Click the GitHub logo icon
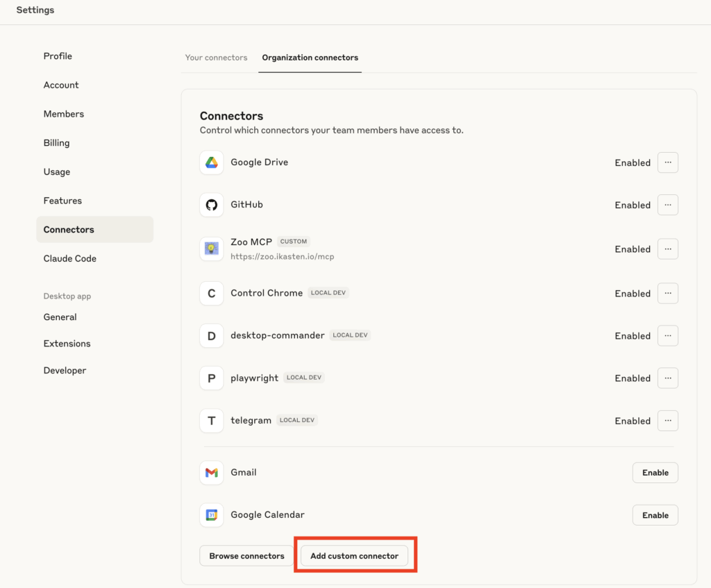Image resolution: width=711 pixels, height=588 pixels. click(212, 205)
